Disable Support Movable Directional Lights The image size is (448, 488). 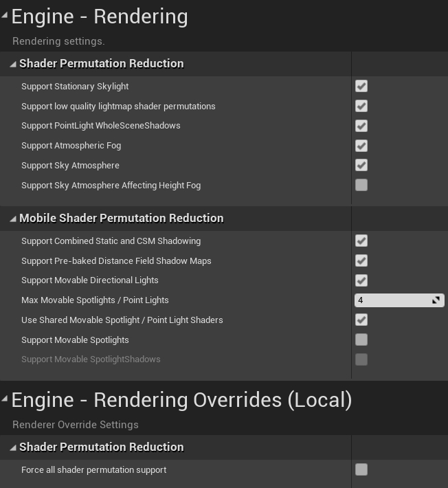361,280
